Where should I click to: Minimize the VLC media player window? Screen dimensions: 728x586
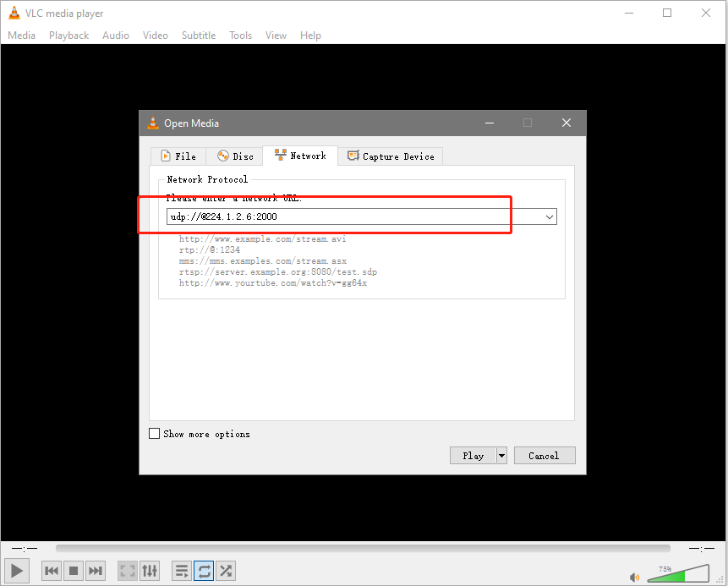[x=629, y=13]
